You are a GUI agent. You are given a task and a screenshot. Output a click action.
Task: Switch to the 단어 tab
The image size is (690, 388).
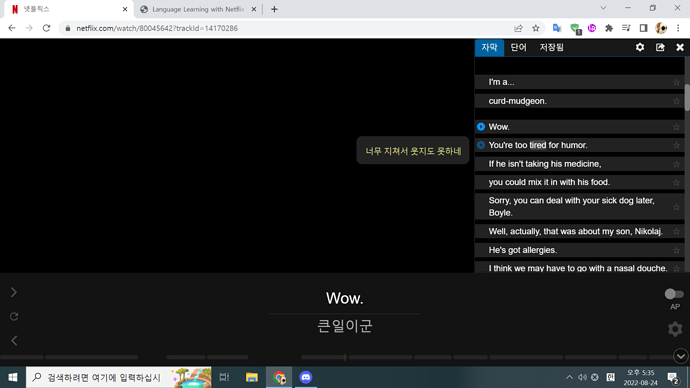point(518,48)
